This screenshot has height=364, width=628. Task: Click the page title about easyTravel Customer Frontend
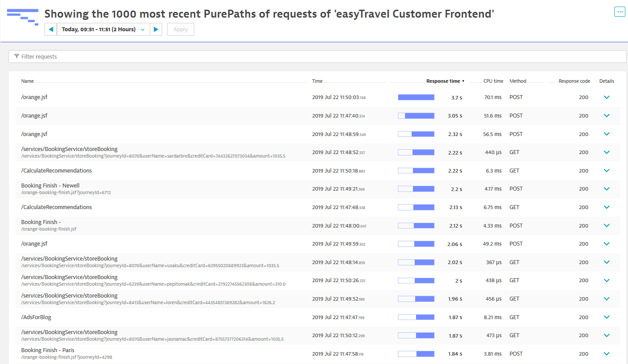[269, 14]
